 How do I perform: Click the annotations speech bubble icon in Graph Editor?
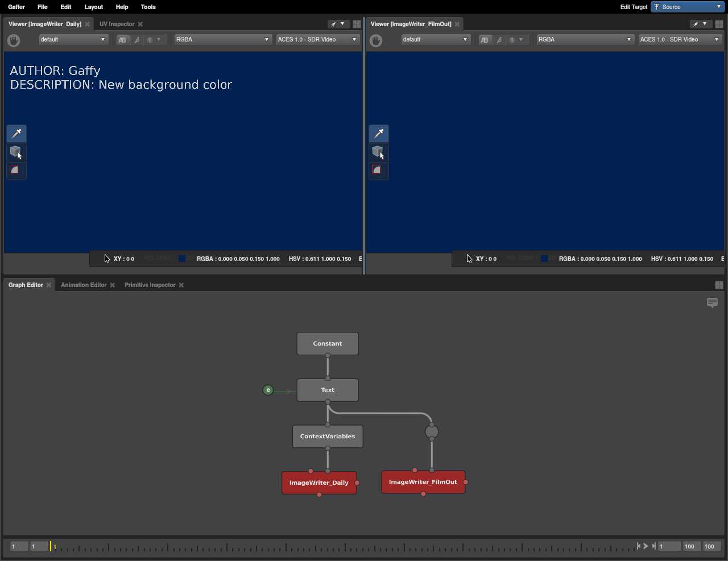pyautogui.click(x=712, y=302)
